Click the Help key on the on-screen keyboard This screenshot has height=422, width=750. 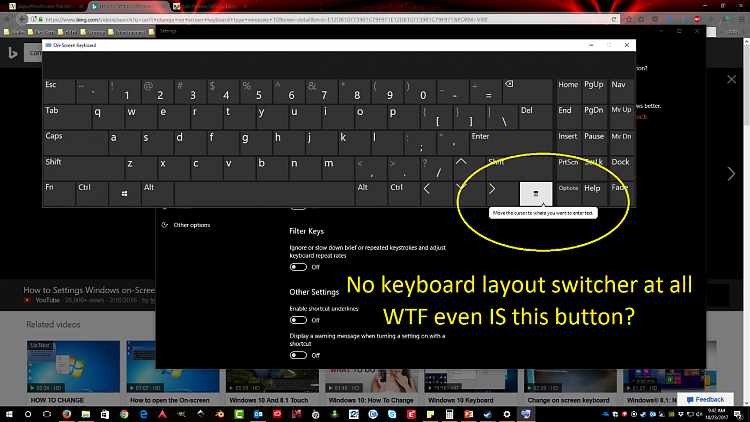coord(594,194)
